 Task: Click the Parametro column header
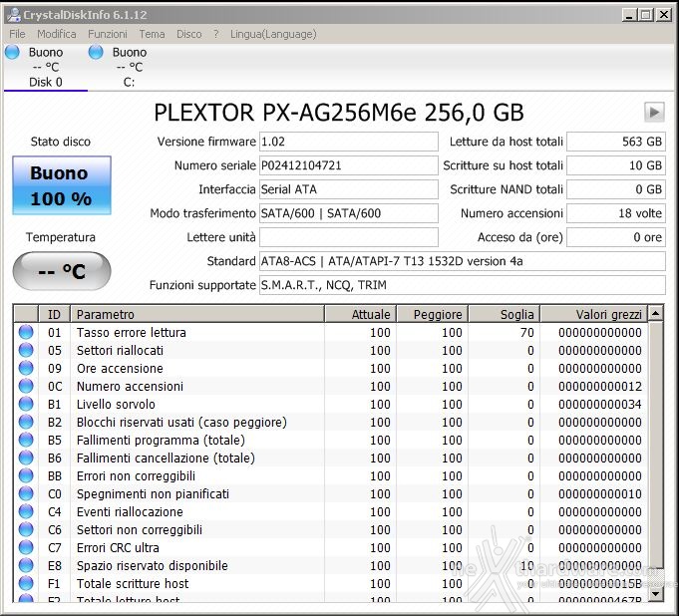[197, 314]
